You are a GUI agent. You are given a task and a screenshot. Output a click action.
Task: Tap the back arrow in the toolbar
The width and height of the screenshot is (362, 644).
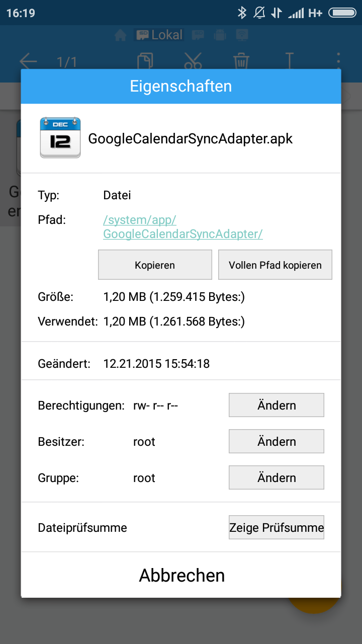tap(29, 62)
